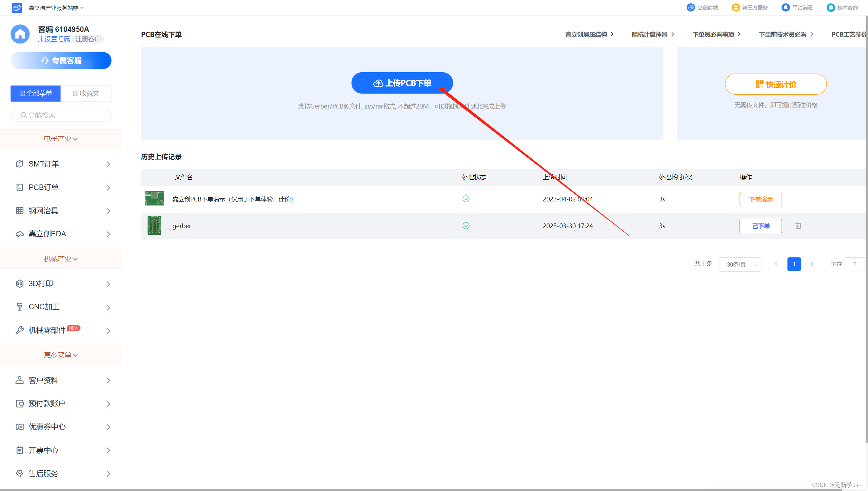The width and height of the screenshot is (868, 491).
Task: Go to previous page arrow
Action: (x=776, y=264)
